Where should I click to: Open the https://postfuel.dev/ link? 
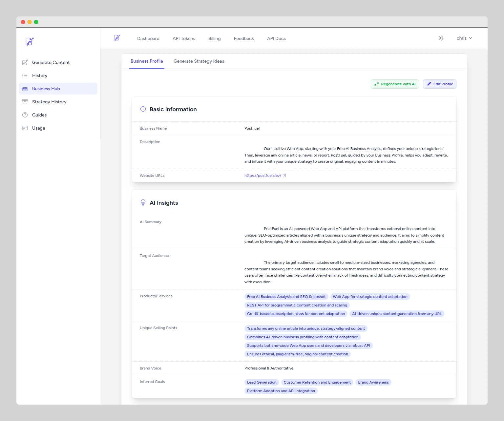coord(263,176)
